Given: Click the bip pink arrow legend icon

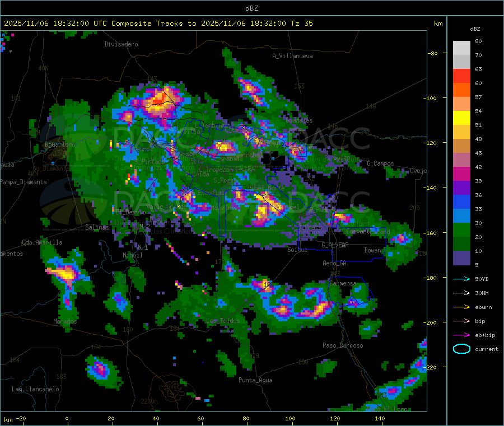Looking at the screenshot, I should coord(461,321).
